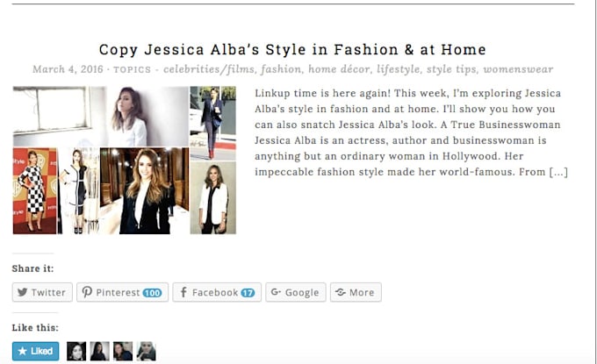This screenshot has width=597, height=364.
Task: Open the 'celebrities/films' topic link
Action: [x=209, y=69]
